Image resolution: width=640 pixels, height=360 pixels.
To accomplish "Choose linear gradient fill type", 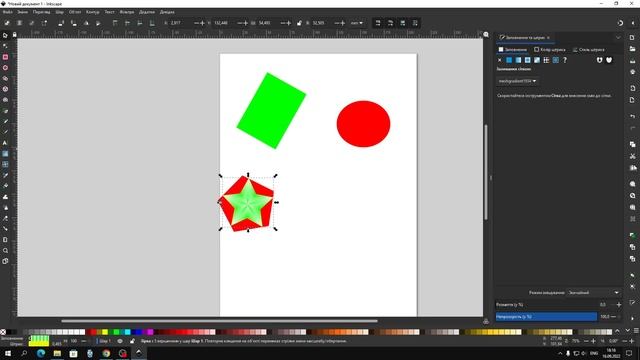I will (518, 60).
